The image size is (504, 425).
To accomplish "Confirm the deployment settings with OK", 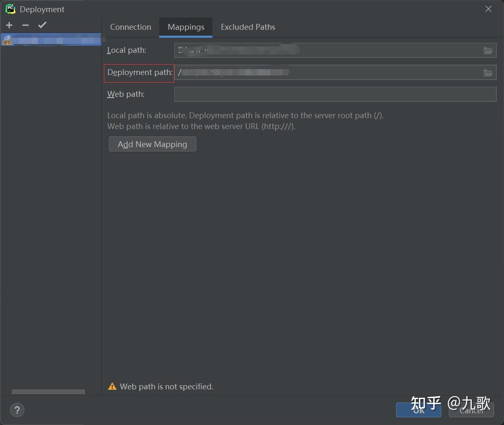I will [x=418, y=410].
